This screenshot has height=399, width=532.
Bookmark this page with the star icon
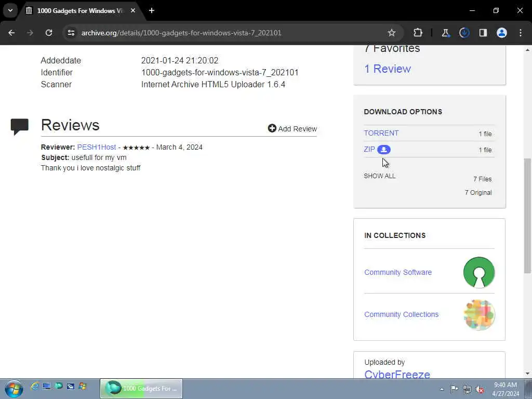click(392, 33)
